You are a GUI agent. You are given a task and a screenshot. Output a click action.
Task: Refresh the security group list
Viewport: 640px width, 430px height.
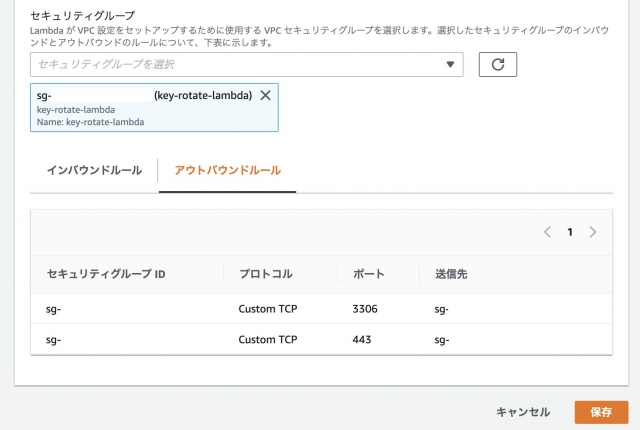point(498,64)
